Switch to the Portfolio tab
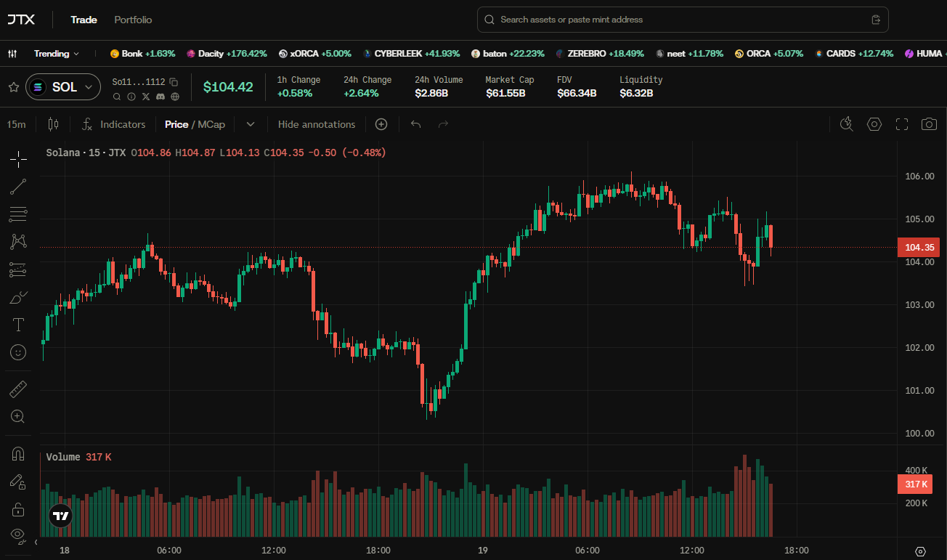 [x=133, y=20]
